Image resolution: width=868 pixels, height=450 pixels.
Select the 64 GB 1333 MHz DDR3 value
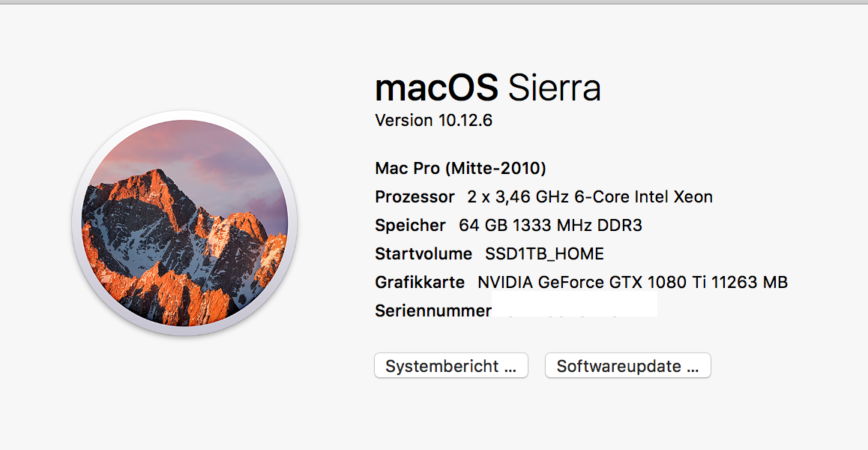click(x=550, y=226)
